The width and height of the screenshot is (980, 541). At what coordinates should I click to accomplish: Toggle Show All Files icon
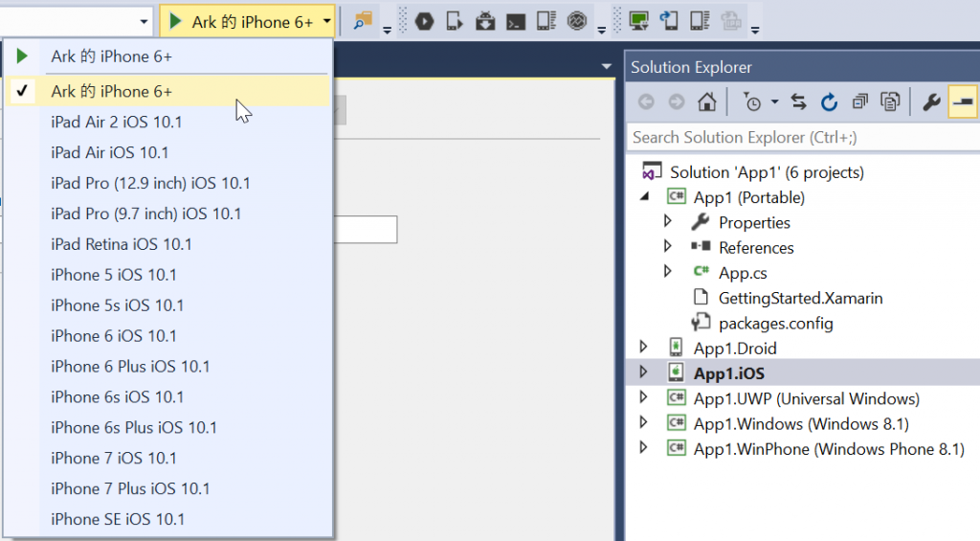coord(890,101)
